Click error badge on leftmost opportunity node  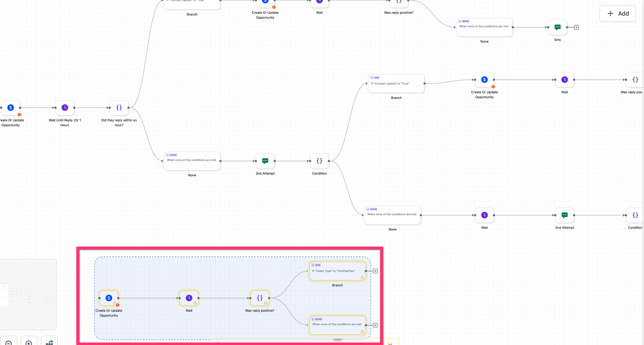(19, 115)
